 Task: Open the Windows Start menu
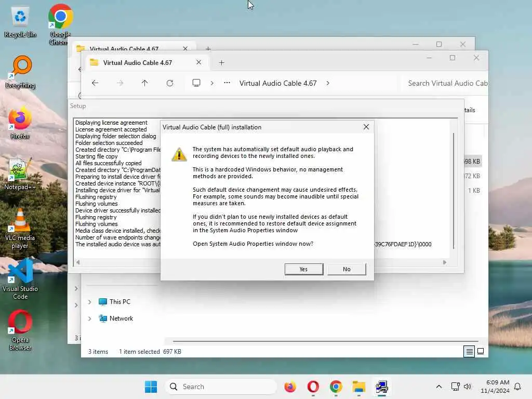tap(151, 387)
